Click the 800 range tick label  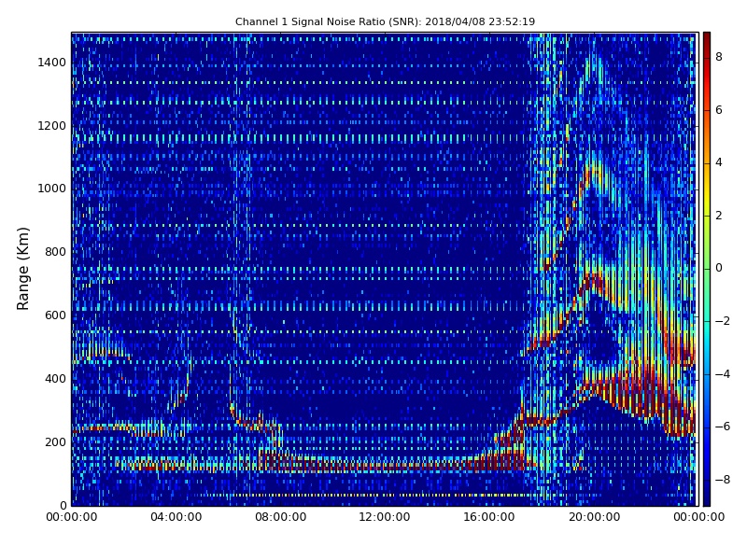55,252
